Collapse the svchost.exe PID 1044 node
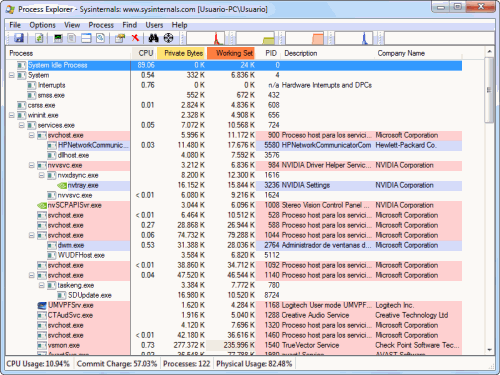 [x=32, y=235]
